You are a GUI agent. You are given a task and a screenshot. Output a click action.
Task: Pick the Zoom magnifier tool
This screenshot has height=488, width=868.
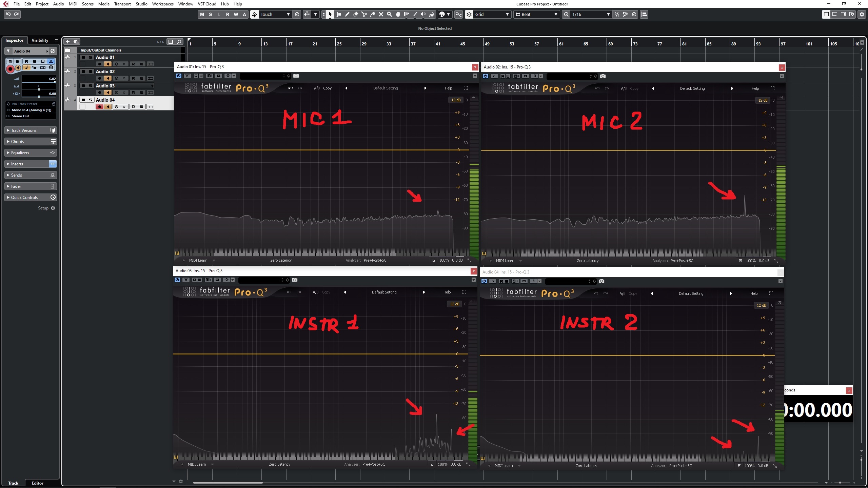coord(389,14)
